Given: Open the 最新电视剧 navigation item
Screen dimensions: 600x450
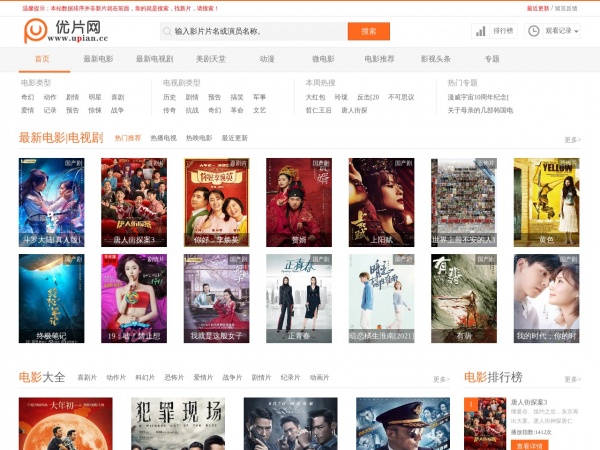Looking at the screenshot, I should (x=155, y=59).
